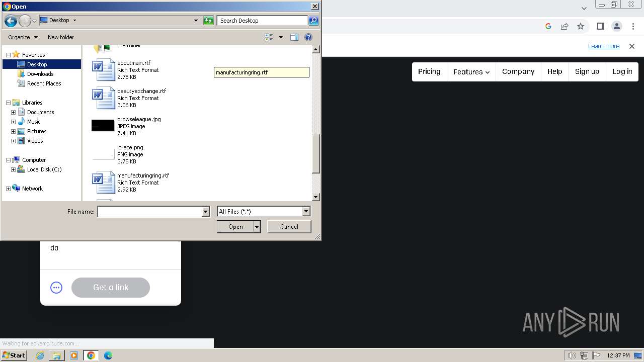Open the views options dropdown arrow
Screen dimensions: 644x362
[281, 37]
